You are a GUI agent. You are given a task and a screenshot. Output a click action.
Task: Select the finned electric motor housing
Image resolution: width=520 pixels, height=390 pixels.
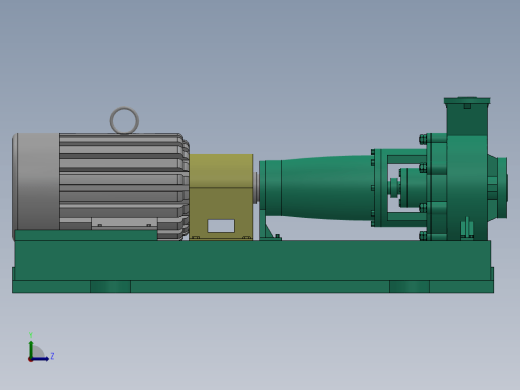[x=124, y=182]
